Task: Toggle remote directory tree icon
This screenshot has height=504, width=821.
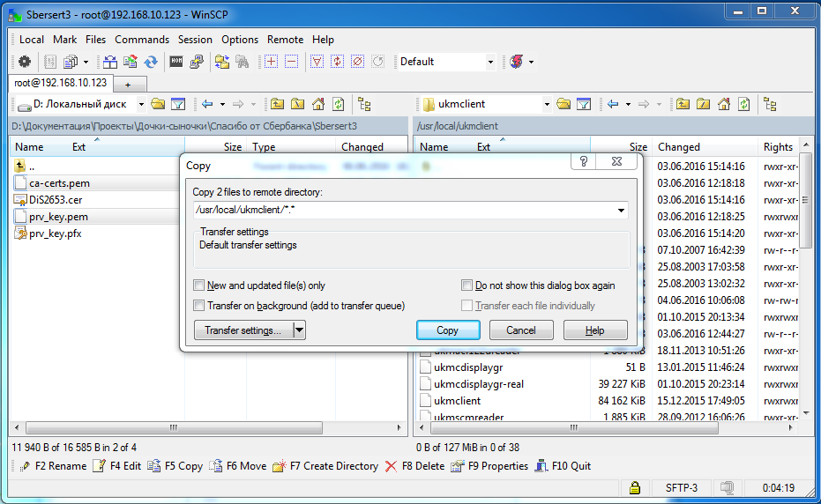Action: pyautogui.click(x=770, y=104)
